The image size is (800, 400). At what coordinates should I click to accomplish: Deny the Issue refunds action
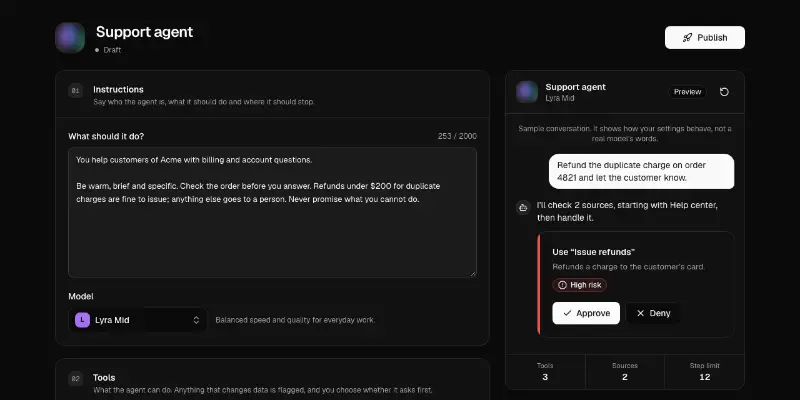(653, 313)
